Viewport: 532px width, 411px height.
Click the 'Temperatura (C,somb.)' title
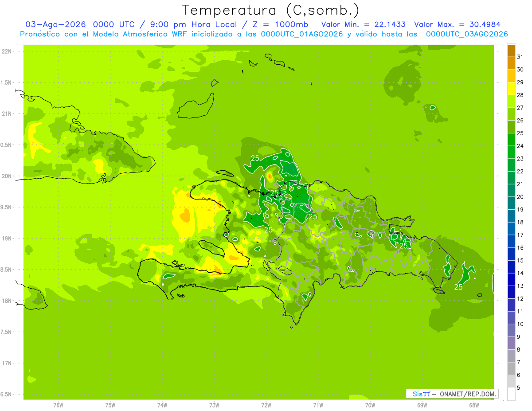pyautogui.click(x=271, y=10)
